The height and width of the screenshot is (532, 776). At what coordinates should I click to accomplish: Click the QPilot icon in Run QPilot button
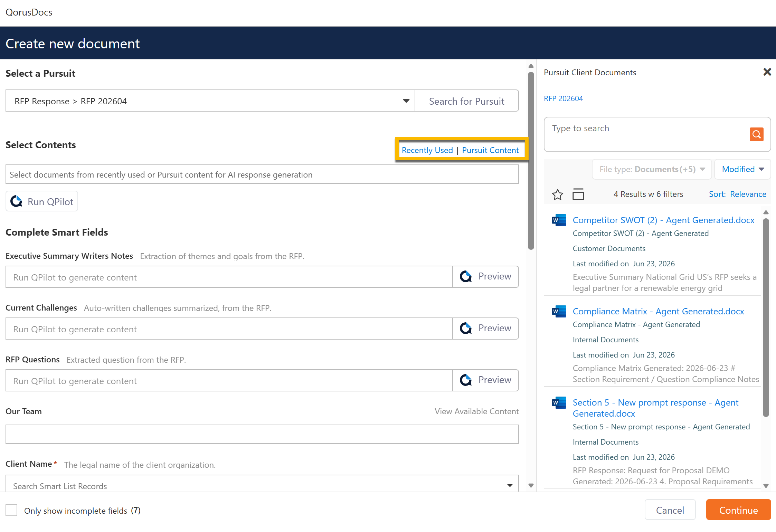16,201
